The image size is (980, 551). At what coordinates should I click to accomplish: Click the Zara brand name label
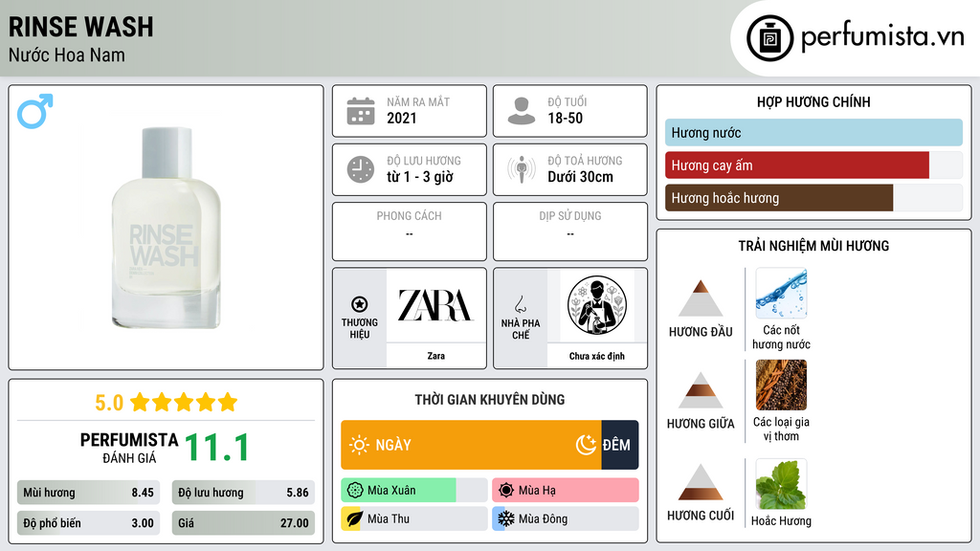pyautogui.click(x=435, y=356)
